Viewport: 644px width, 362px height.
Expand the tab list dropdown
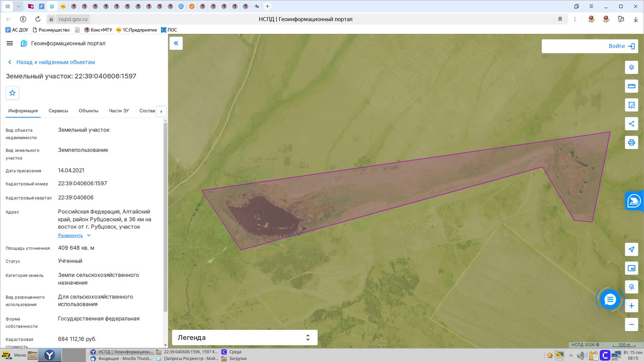(18, 6)
